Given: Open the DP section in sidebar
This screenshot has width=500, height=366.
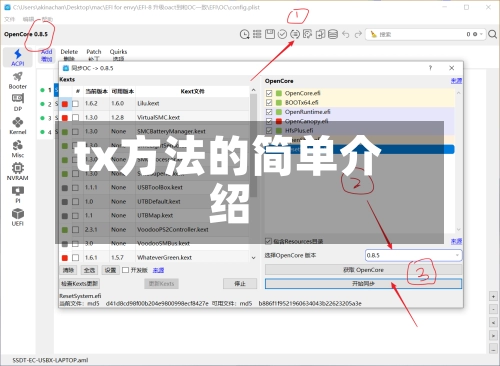Looking at the screenshot, I should pyautogui.click(x=18, y=103).
